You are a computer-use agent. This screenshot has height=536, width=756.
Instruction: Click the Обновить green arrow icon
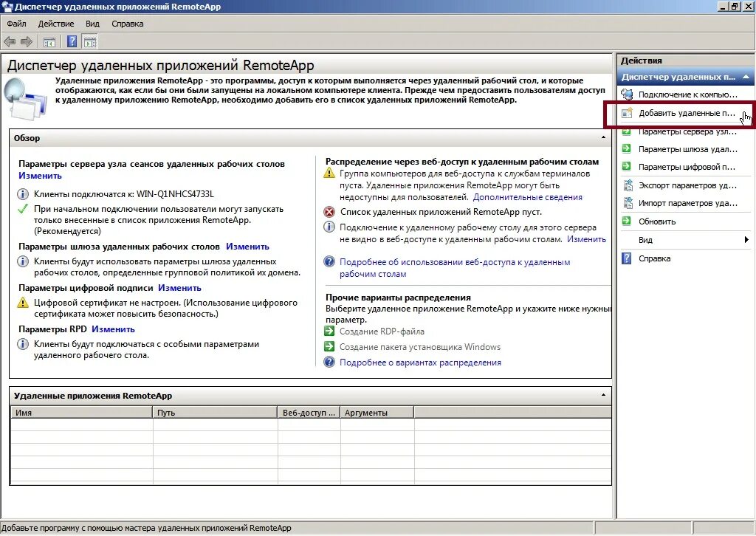tap(627, 221)
